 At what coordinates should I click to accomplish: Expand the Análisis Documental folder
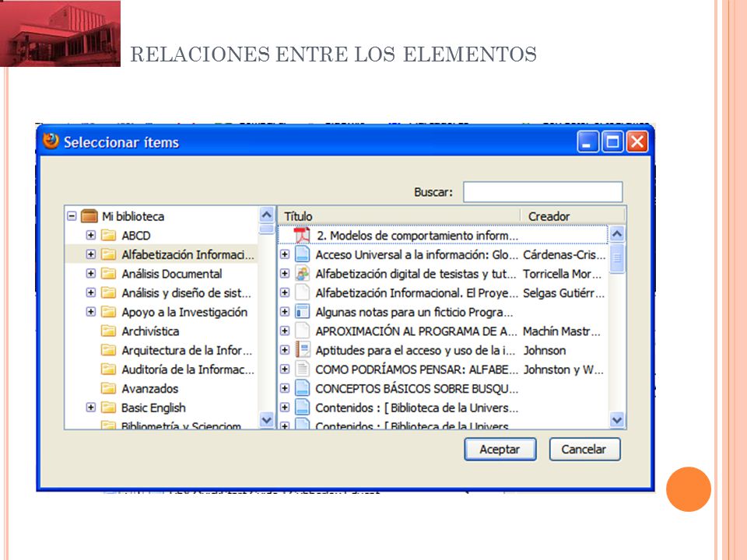point(90,273)
